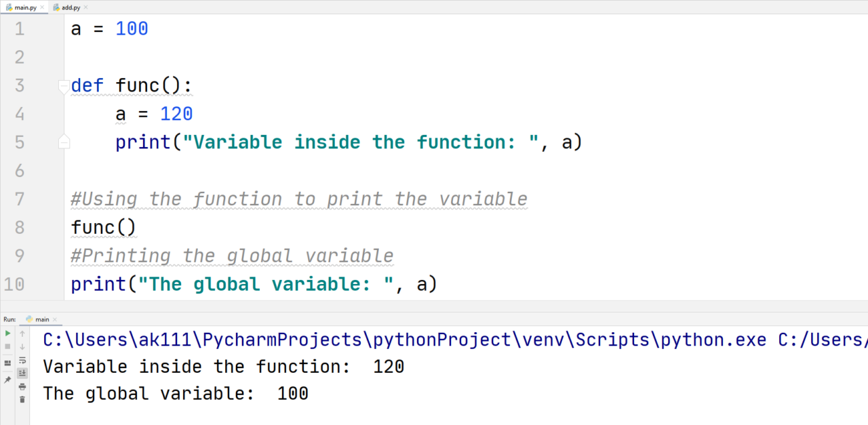
Task: Click the fold end marker at line 5
Action: pos(64,142)
